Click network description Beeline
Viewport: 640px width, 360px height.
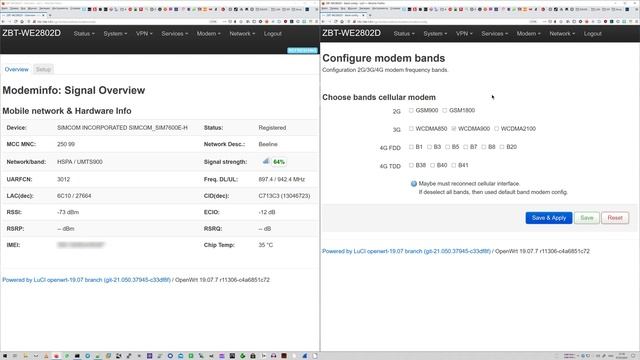(x=268, y=144)
